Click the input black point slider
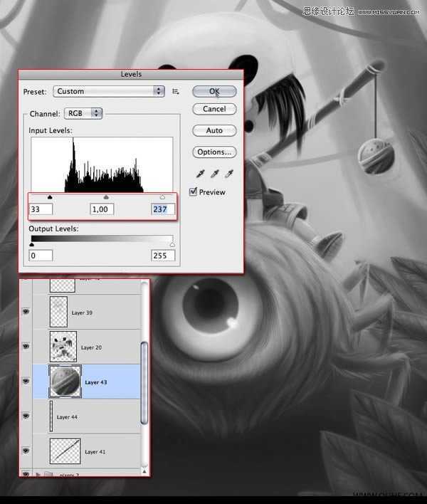 [50, 196]
